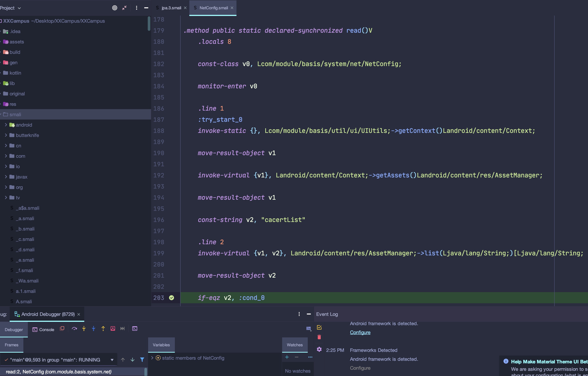Expand the tv folder
The image size is (588, 376).
pos(6,197)
